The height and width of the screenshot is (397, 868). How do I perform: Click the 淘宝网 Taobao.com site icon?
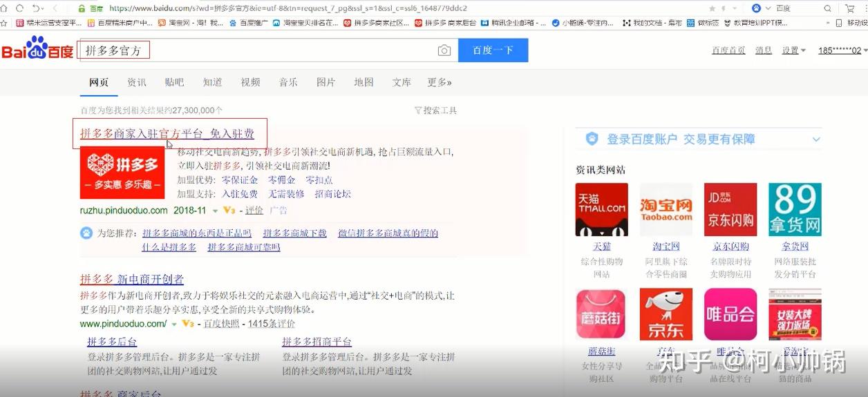(x=666, y=209)
